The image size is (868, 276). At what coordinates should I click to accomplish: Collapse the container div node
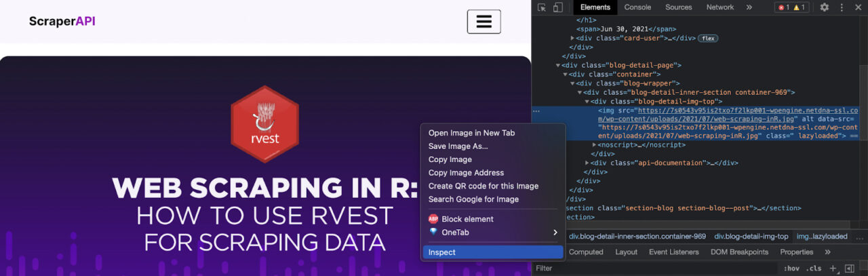566,74
